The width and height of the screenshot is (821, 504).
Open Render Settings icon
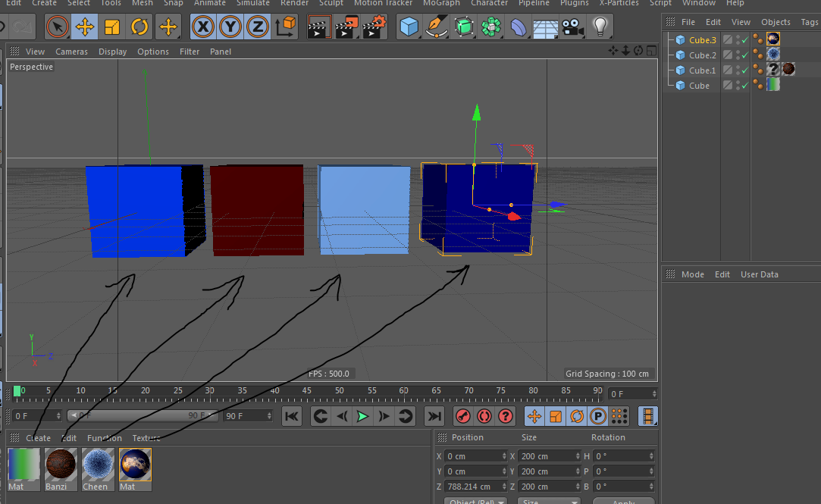click(374, 27)
